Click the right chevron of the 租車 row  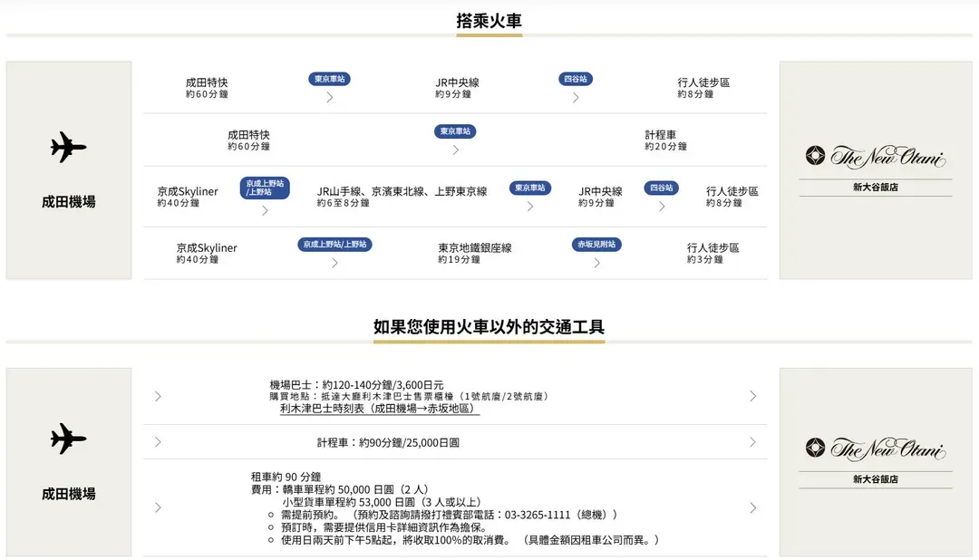[x=752, y=507]
